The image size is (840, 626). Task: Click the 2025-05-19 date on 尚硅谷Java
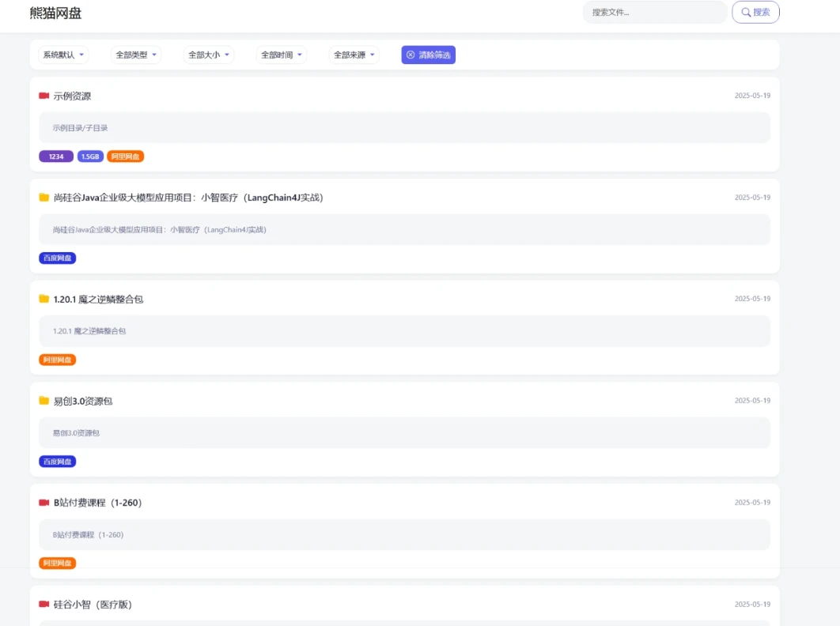[x=752, y=198]
